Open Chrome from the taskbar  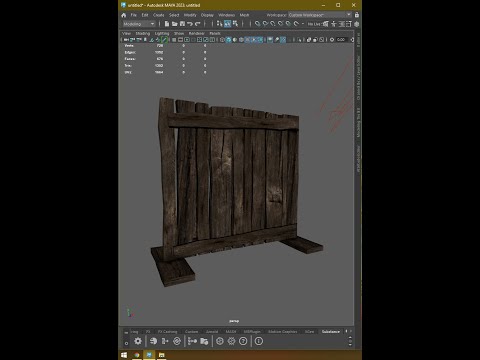[137, 355]
